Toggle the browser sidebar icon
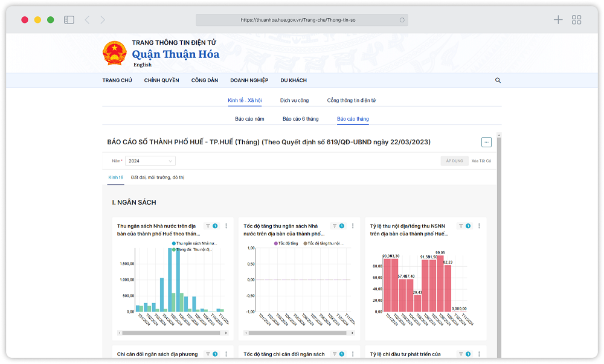The height and width of the screenshot is (364, 604). pos(69,20)
